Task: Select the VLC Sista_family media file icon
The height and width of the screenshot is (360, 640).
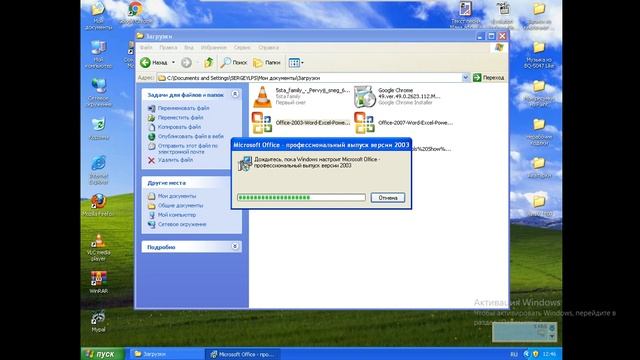Action: pos(262,97)
